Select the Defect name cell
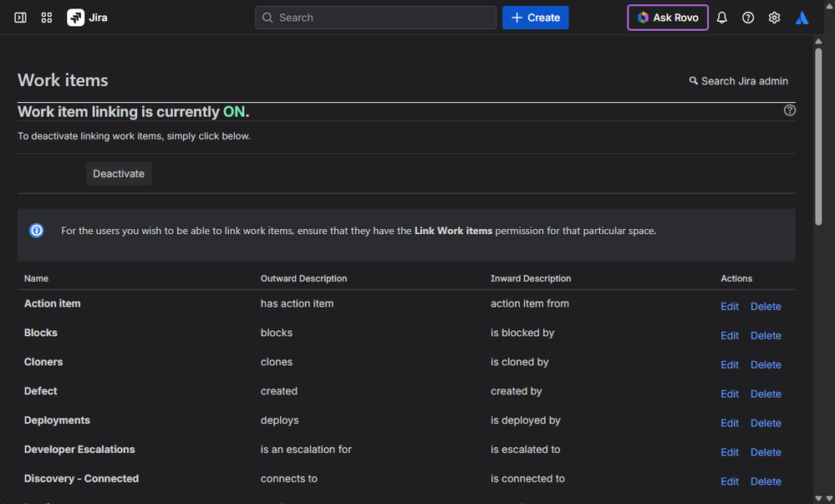This screenshot has width=835, height=504. (x=40, y=391)
